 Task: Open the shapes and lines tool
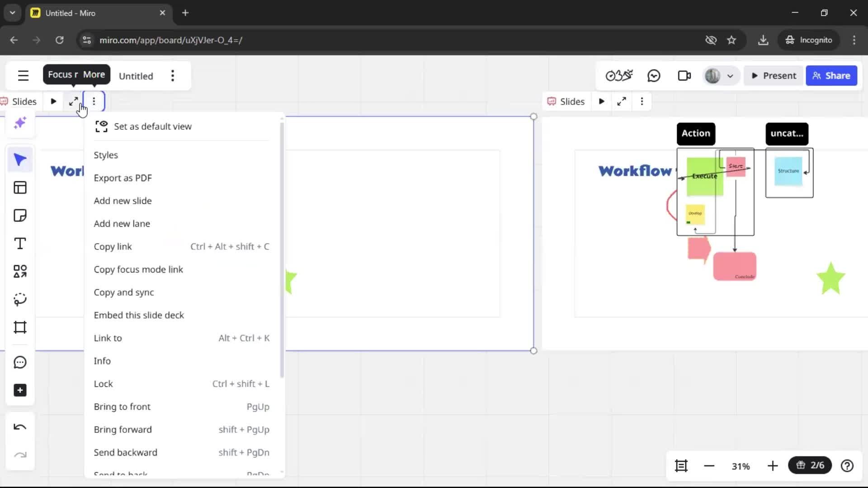20,272
